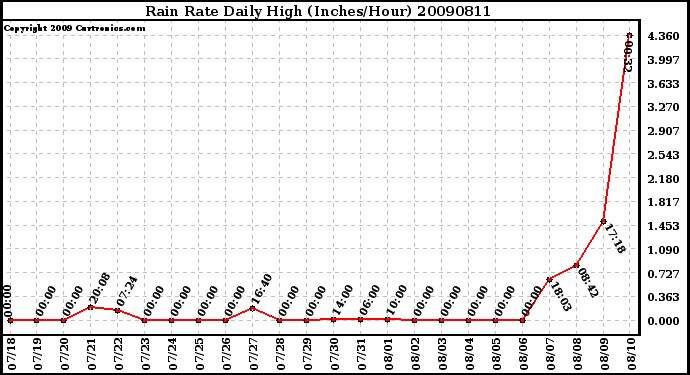Click the 07/24 date label
Screen dimensions: 690x375
coord(172,354)
